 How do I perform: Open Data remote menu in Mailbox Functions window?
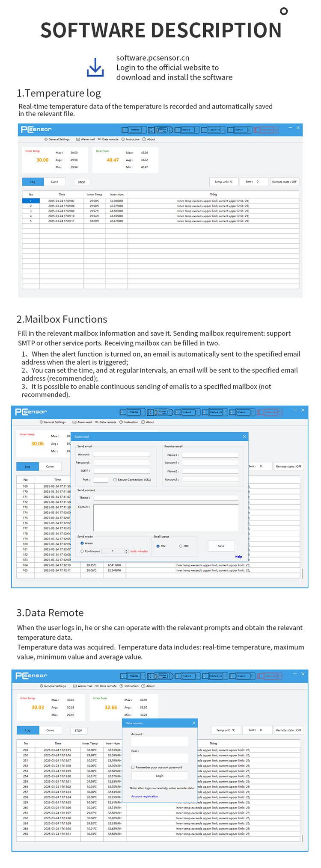[106, 422]
